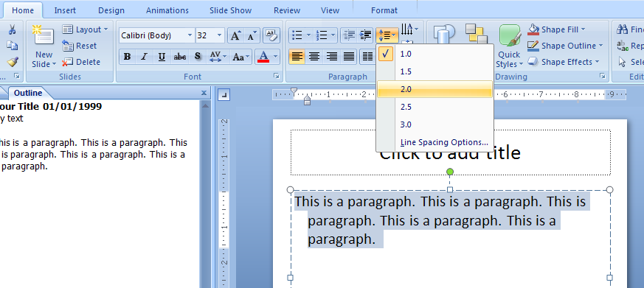Open the Shape Effects dropdown

pos(563,62)
